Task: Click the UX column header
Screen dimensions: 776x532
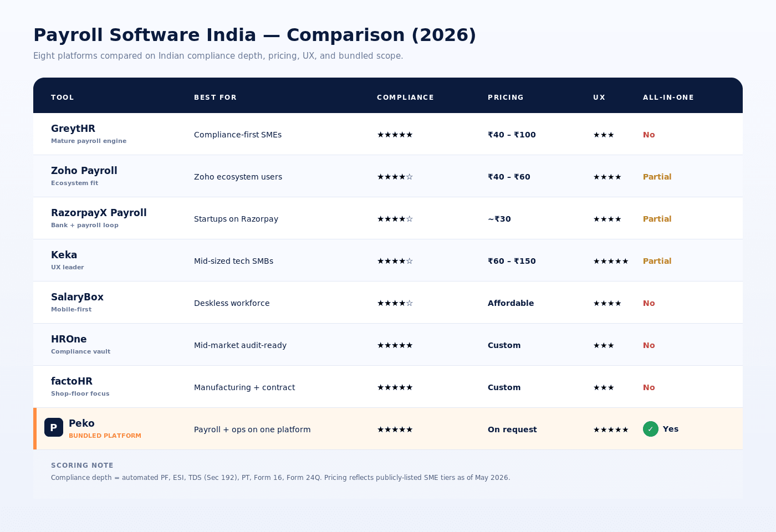Action: click(599, 98)
